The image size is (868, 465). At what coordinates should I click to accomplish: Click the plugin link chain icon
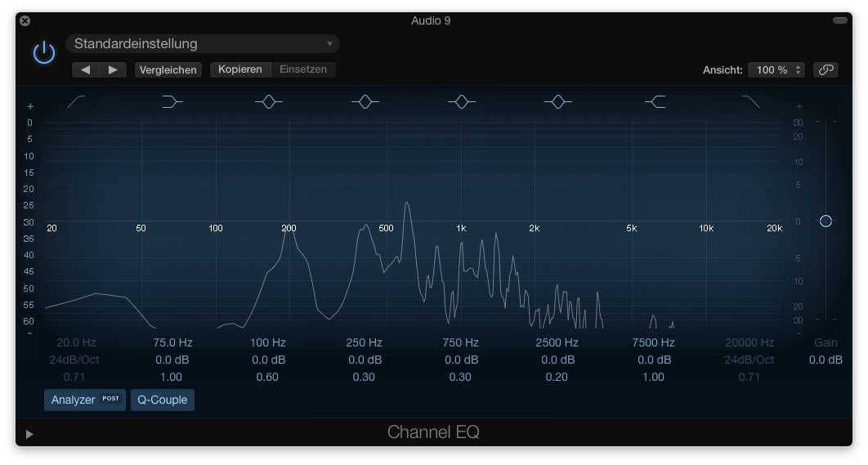[x=826, y=69]
